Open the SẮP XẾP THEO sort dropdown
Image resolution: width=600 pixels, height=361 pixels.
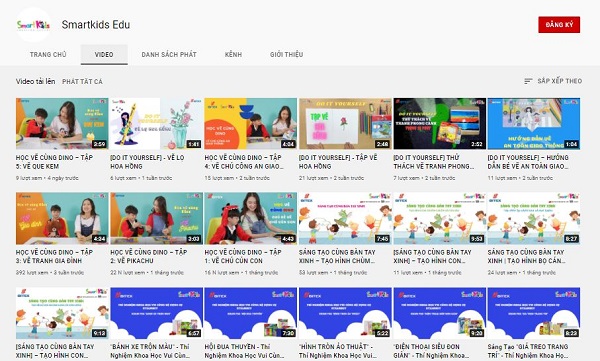(553, 81)
